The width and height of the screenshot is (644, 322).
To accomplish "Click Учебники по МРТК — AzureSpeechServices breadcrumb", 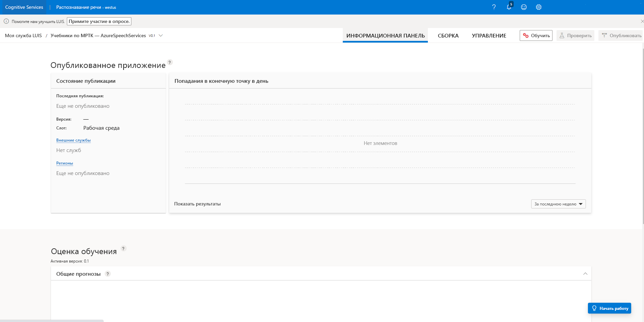I will (98, 35).
